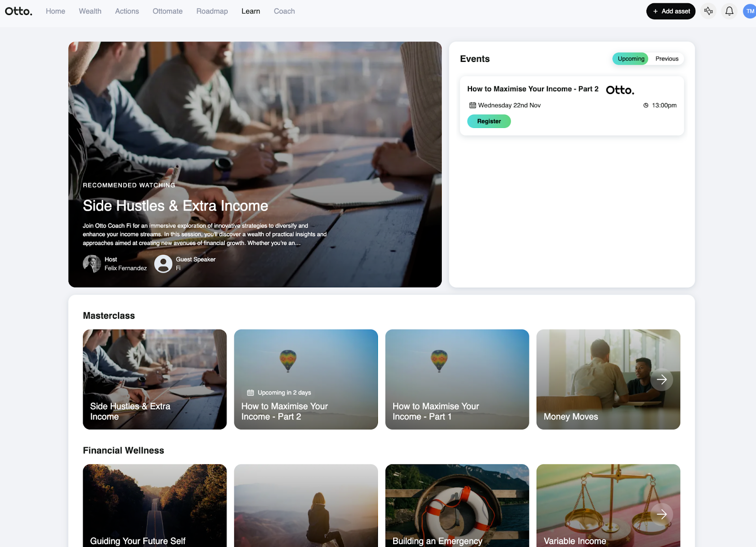Click the Guest Speaker Fi avatar icon

pos(163,264)
